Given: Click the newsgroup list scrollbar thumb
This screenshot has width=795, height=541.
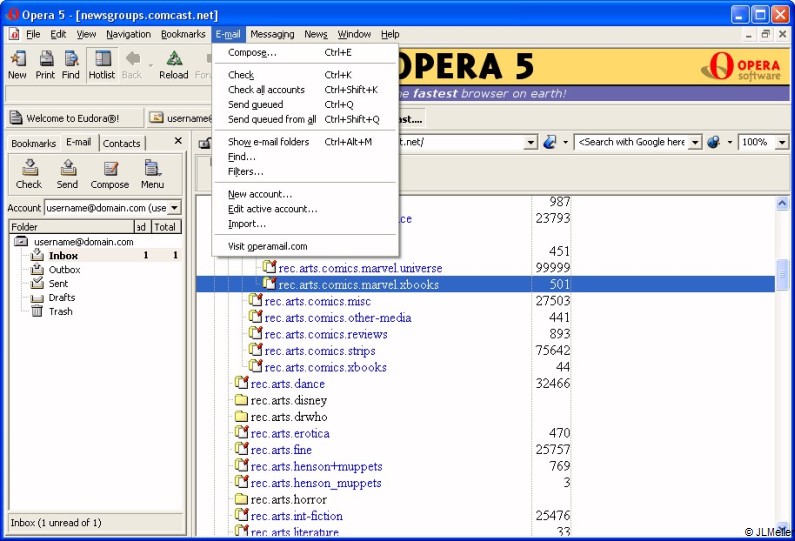Looking at the screenshot, I should point(782,274).
